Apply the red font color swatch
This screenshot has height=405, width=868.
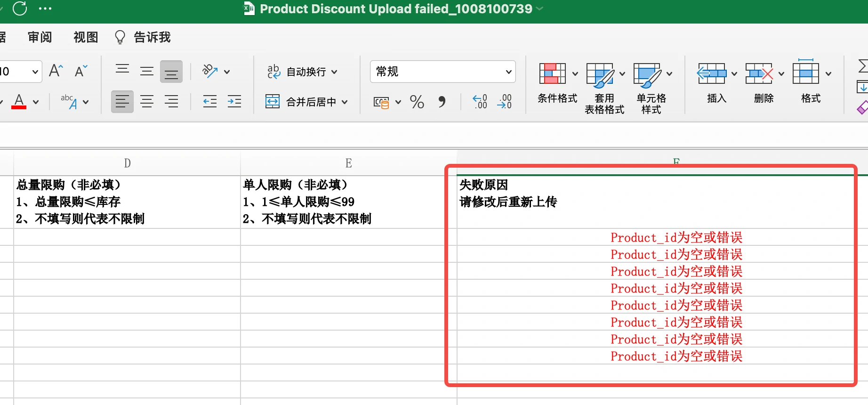(x=19, y=102)
